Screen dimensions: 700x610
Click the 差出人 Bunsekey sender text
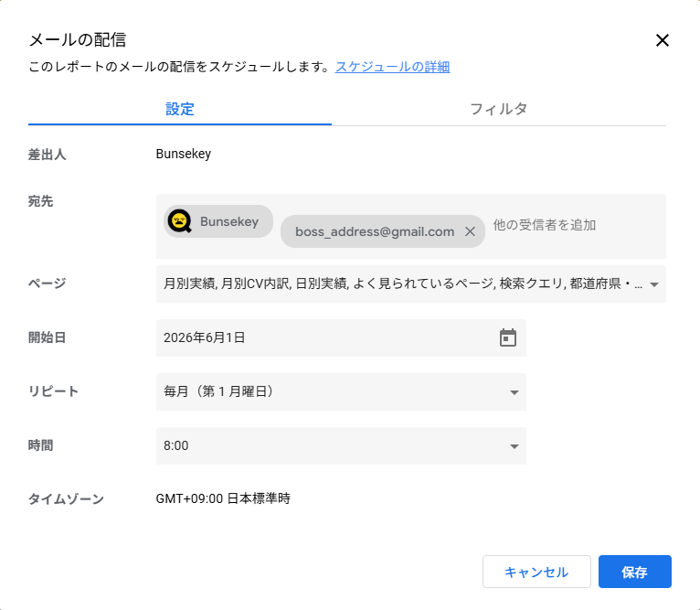(x=184, y=154)
